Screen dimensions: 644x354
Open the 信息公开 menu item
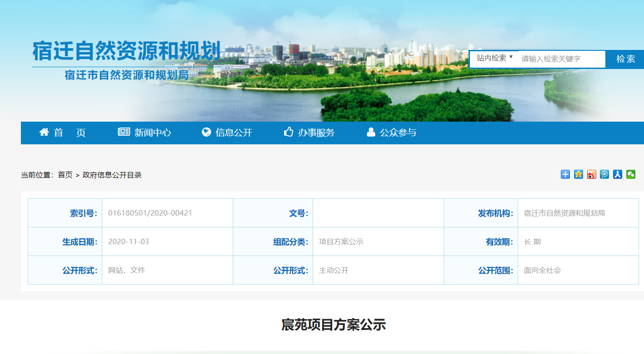coord(234,133)
